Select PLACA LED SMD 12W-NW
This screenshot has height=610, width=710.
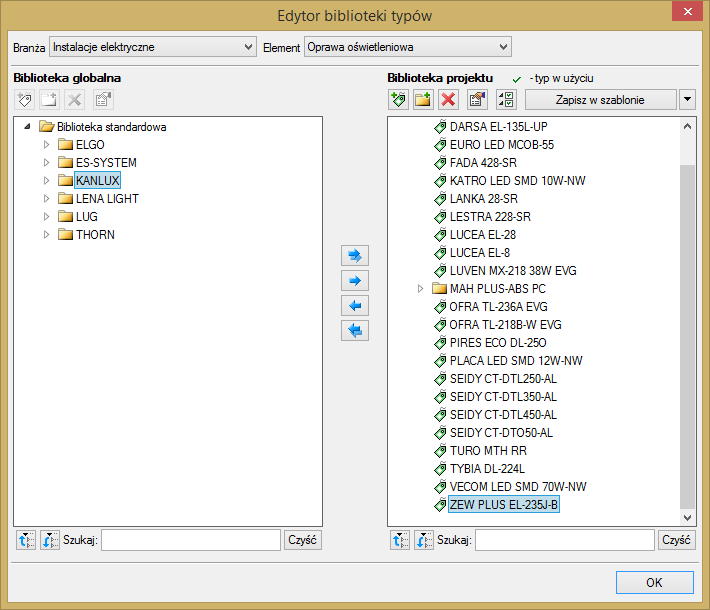coord(516,361)
